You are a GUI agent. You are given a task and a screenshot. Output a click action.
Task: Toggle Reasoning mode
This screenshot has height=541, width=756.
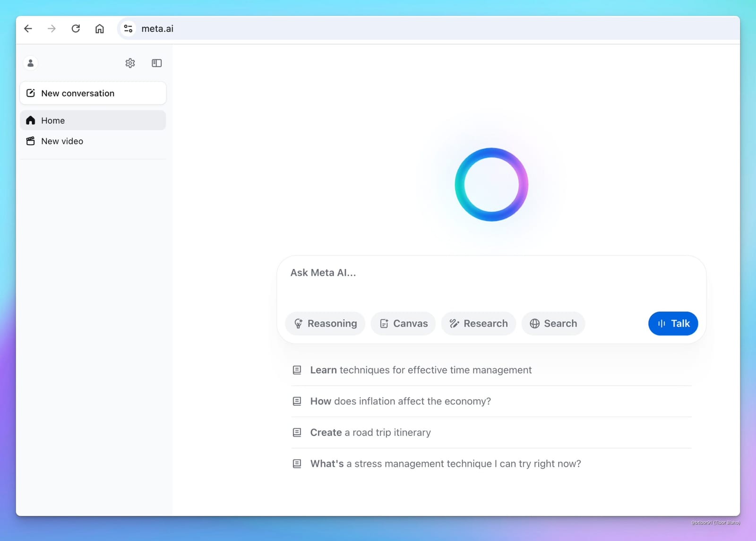[325, 324]
